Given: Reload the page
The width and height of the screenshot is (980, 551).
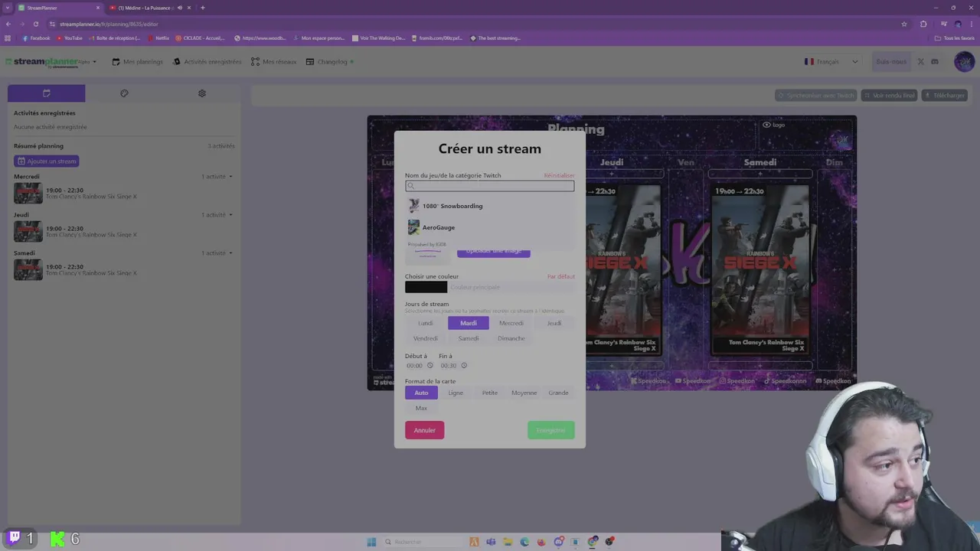Looking at the screenshot, I should 35,24.
